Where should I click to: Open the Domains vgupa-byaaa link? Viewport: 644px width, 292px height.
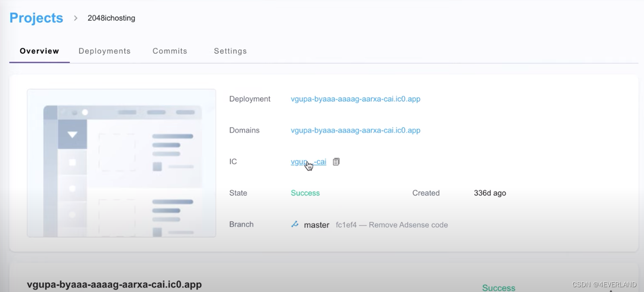pyautogui.click(x=355, y=130)
